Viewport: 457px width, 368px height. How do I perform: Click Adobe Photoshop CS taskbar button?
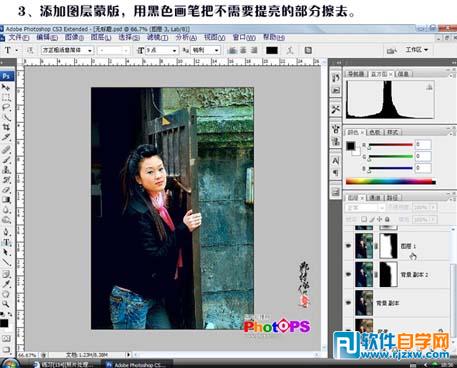[x=137, y=364]
